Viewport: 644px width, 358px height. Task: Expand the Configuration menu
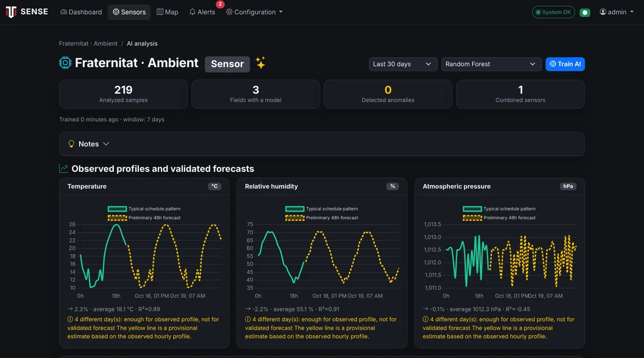click(x=254, y=12)
